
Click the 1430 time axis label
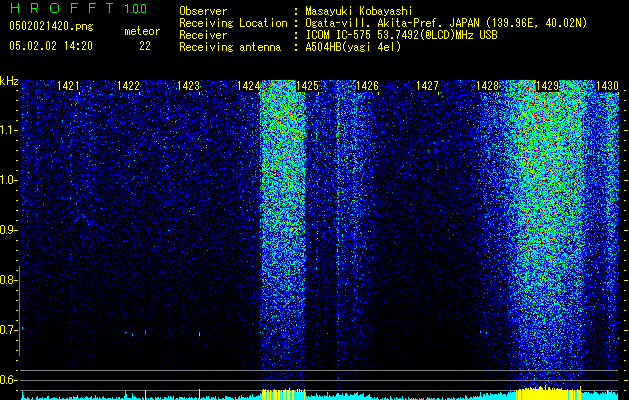(607, 86)
